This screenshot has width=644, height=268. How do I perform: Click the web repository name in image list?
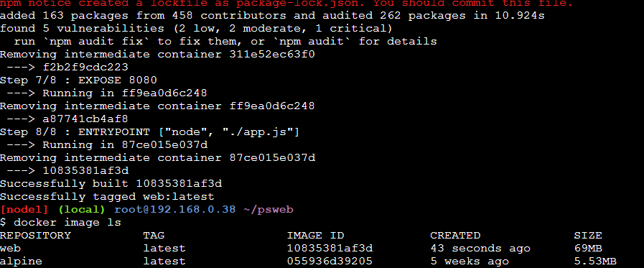[x=11, y=249]
